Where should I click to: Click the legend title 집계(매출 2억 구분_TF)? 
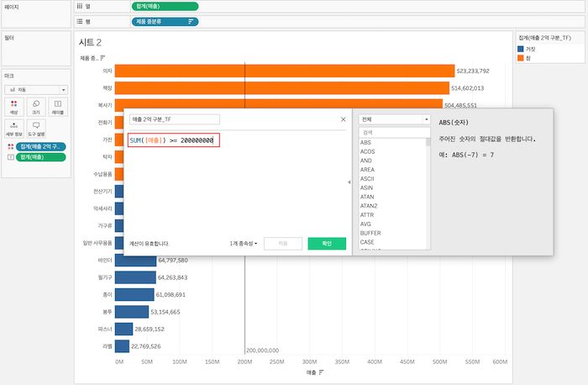coord(545,38)
